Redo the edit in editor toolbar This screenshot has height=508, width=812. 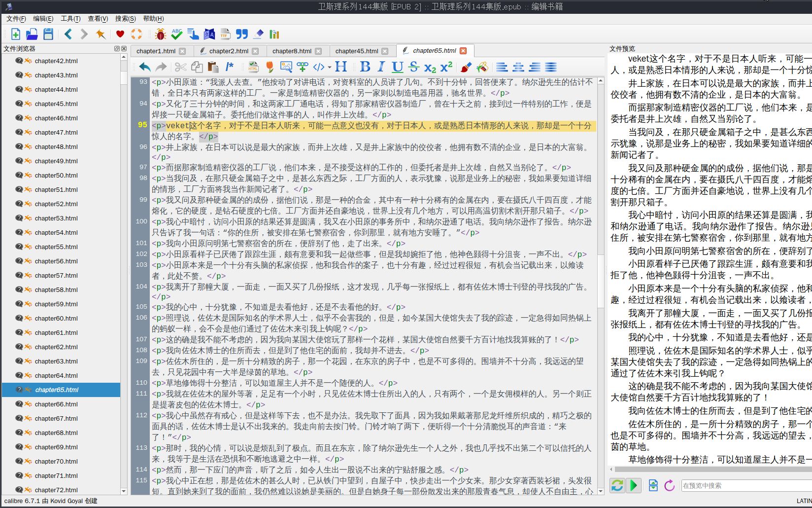[161, 67]
